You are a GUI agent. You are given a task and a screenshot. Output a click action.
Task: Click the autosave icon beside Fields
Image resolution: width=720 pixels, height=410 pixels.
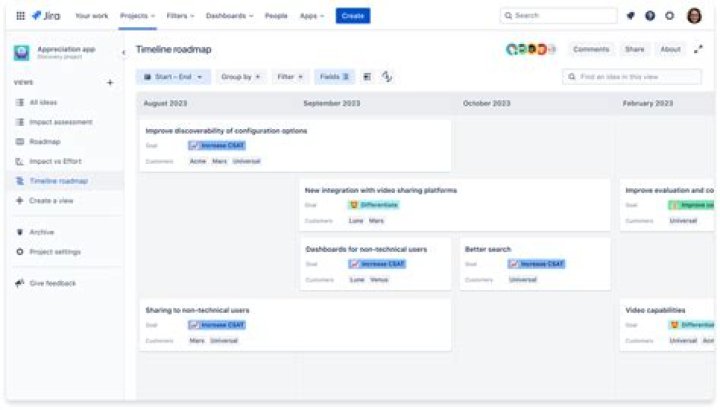pos(387,76)
